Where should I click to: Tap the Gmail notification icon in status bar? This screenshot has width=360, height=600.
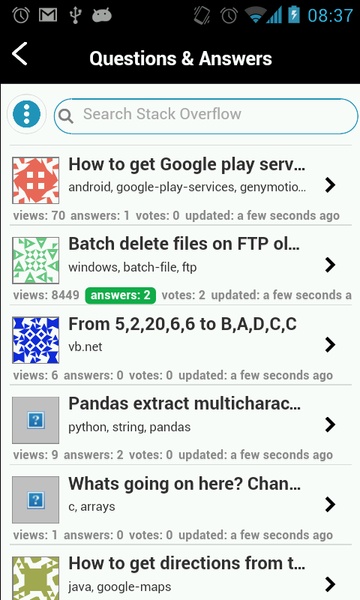[48, 15]
